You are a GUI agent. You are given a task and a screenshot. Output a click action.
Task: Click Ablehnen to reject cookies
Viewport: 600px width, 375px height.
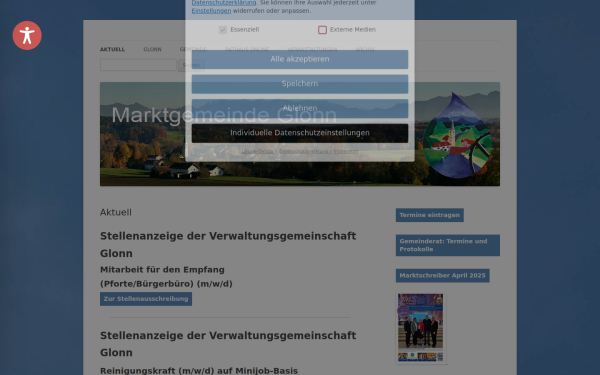(x=300, y=108)
